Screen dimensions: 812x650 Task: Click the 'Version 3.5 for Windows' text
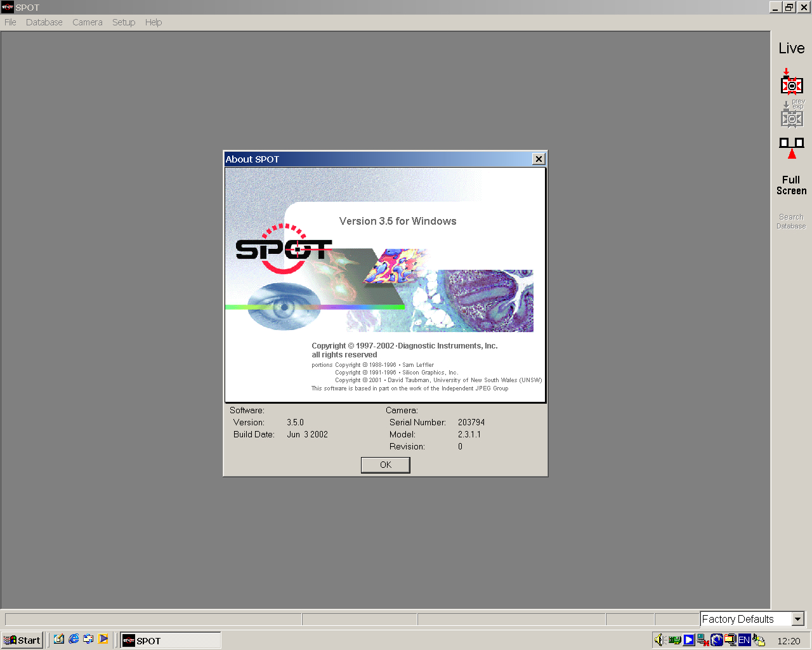398,221
